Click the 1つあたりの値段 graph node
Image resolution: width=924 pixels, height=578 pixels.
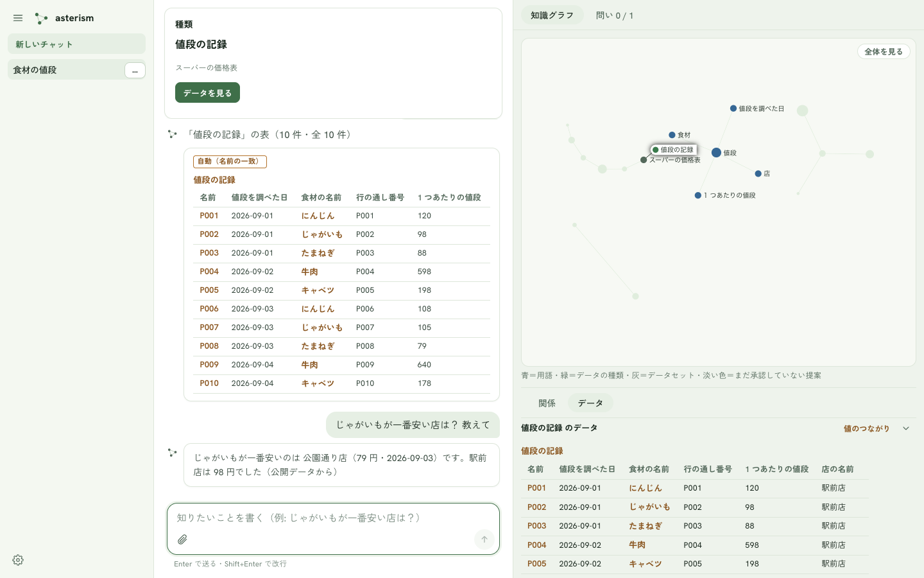[x=698, y=195]
